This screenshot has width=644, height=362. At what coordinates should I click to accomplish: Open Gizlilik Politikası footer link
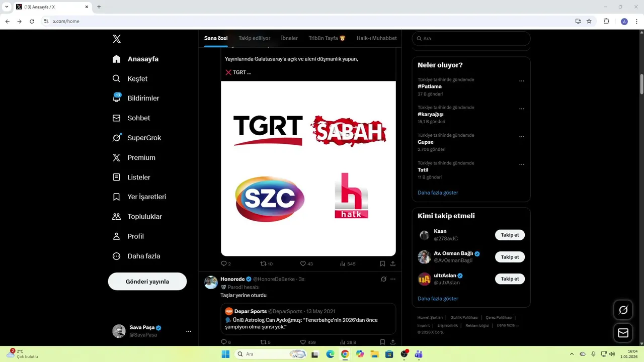(464, 318)
